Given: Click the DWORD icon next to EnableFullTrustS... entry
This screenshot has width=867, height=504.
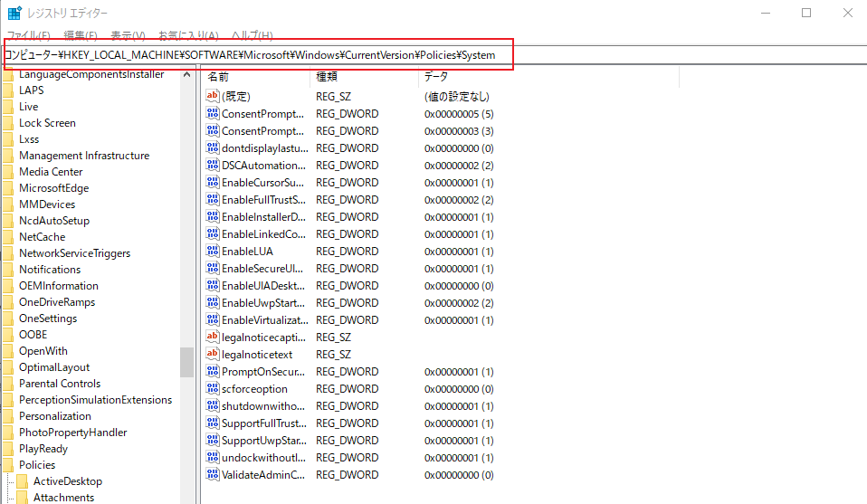Looking at the screenshot, I should [x=213, y=199].
